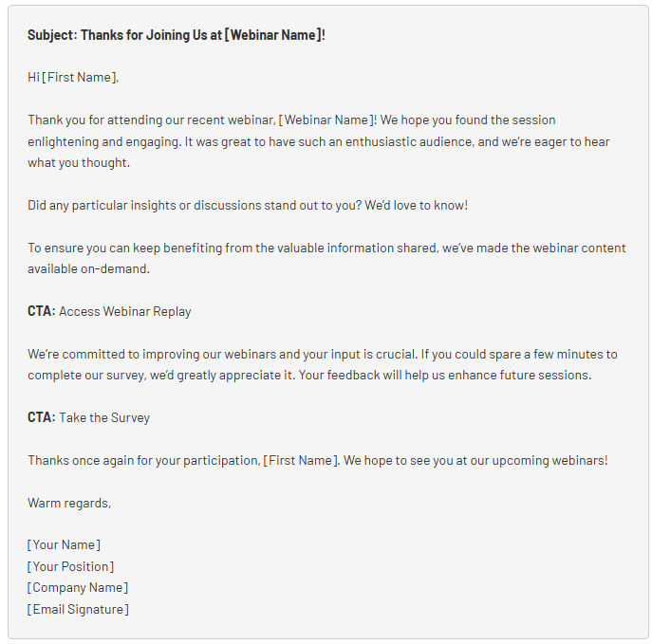Viewport: 652px width, 644px height.
Task: Click the paragraph starting 'Did any particular insights'
Action: point(248,205)
